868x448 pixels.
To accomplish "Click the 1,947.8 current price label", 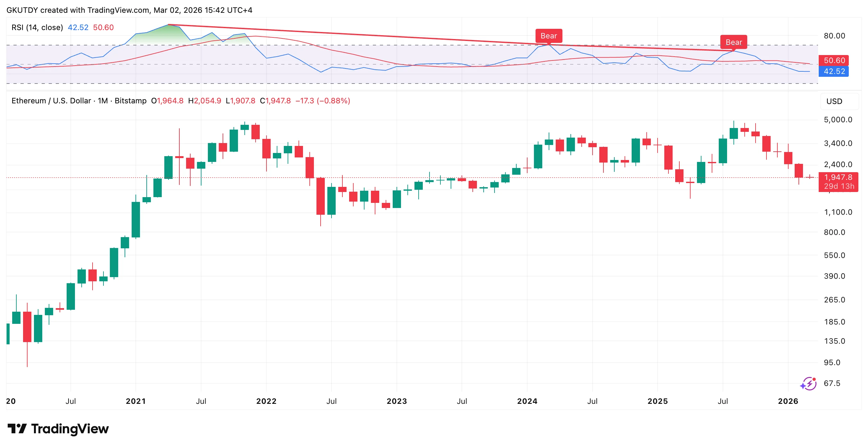I will pos(838,177).
